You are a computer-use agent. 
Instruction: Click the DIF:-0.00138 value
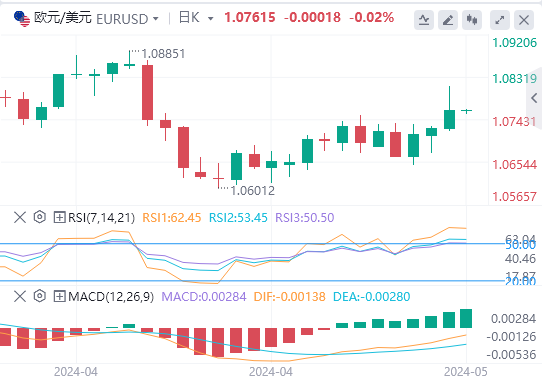(289, 297)
